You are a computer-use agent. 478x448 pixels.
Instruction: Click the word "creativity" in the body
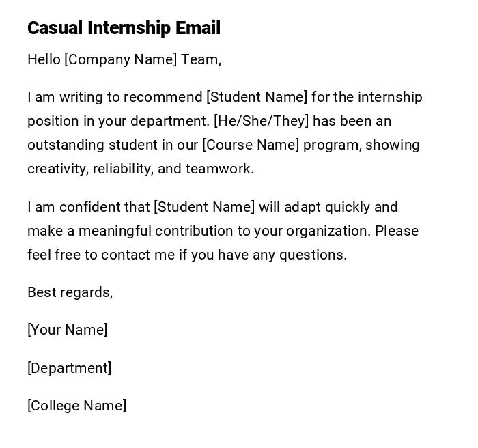click(x=57, y=169)
